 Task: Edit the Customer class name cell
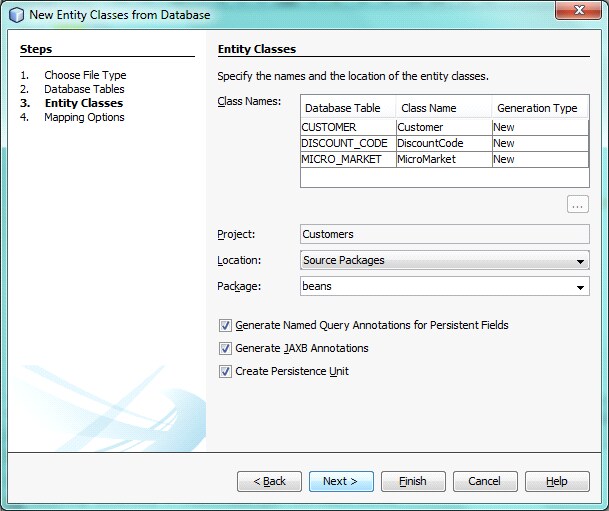click(444, 127)
